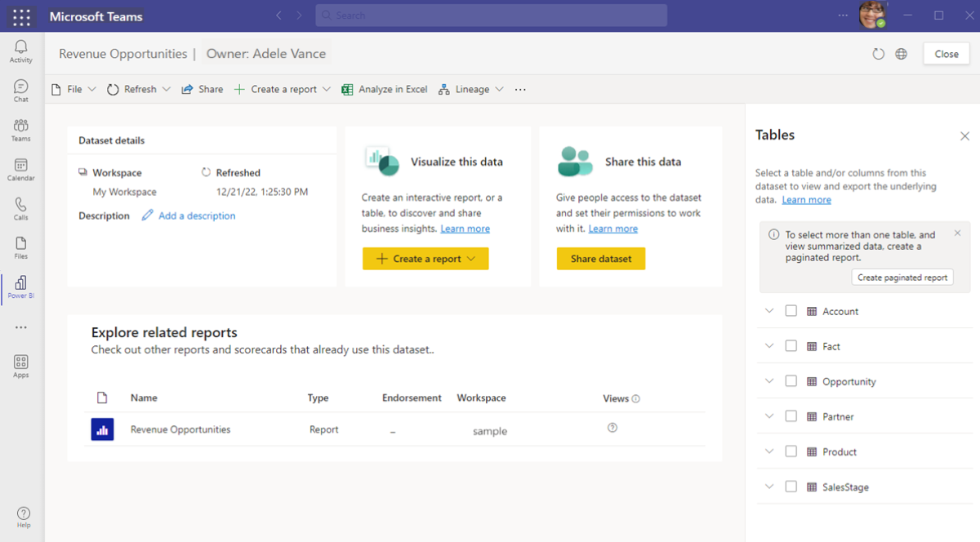Open the Lineage dropdown
Viewport: 980px width, 542px height.
click(x=471, y=90)
